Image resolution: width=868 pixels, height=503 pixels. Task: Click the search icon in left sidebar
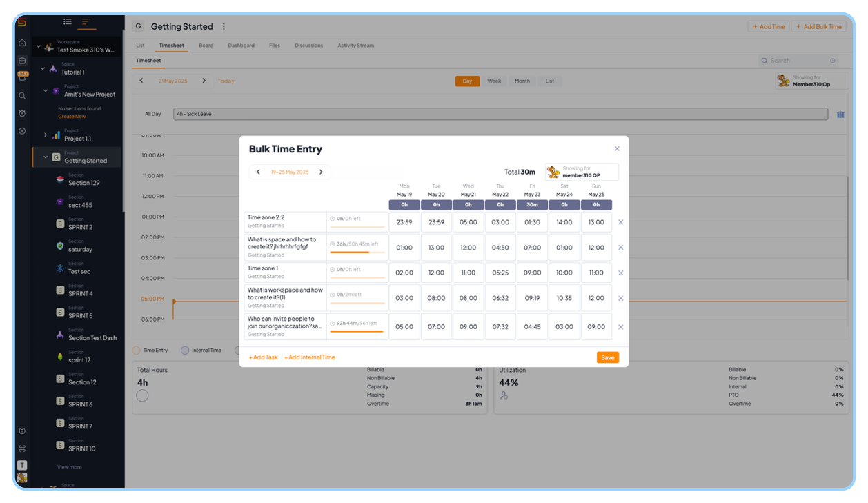(22, 96)
